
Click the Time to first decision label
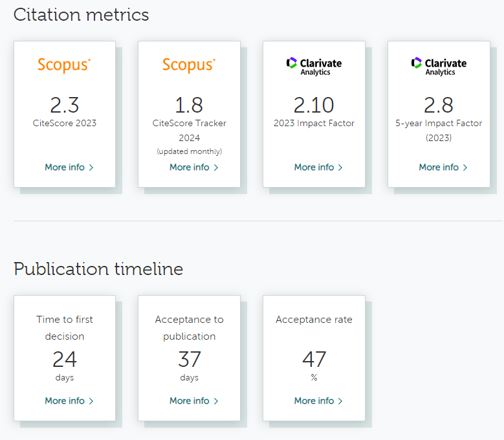[65, 328]
